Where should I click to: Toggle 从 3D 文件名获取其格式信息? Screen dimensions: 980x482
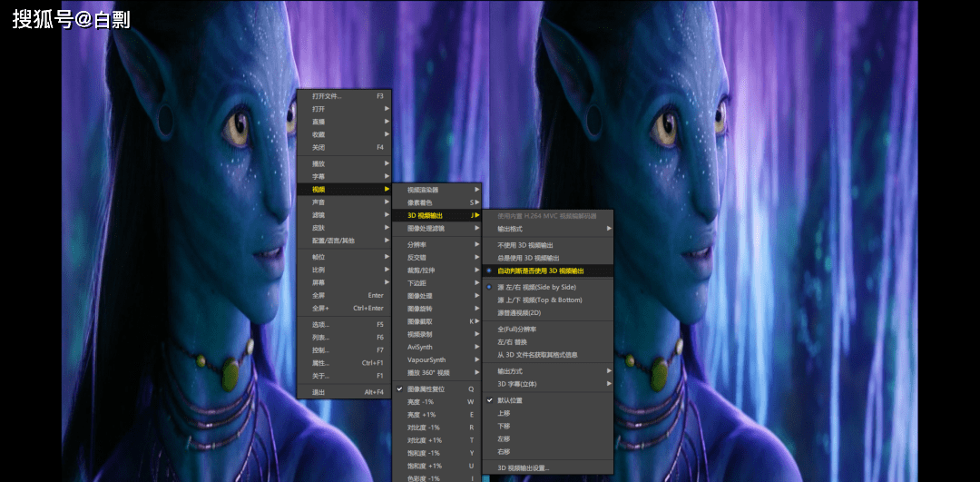click(x=547, y=355)
